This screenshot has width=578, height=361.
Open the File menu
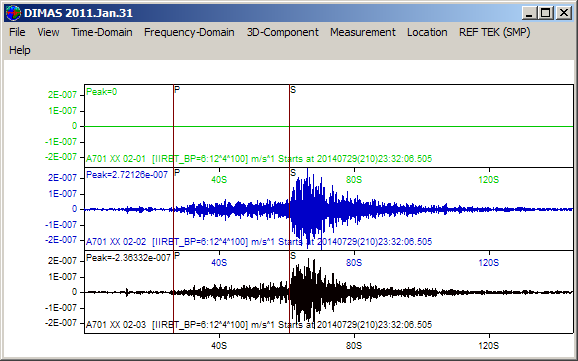(17, 32)
